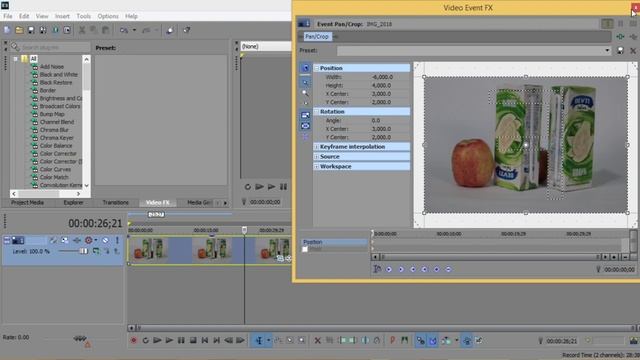Pause playback in the main transport bar
This screenshot has height=360, width=640.
pos(181,340)
